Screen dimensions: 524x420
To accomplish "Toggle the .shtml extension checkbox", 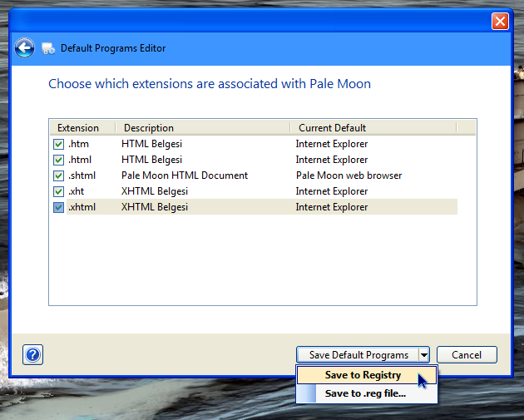I will pos(58,175).
